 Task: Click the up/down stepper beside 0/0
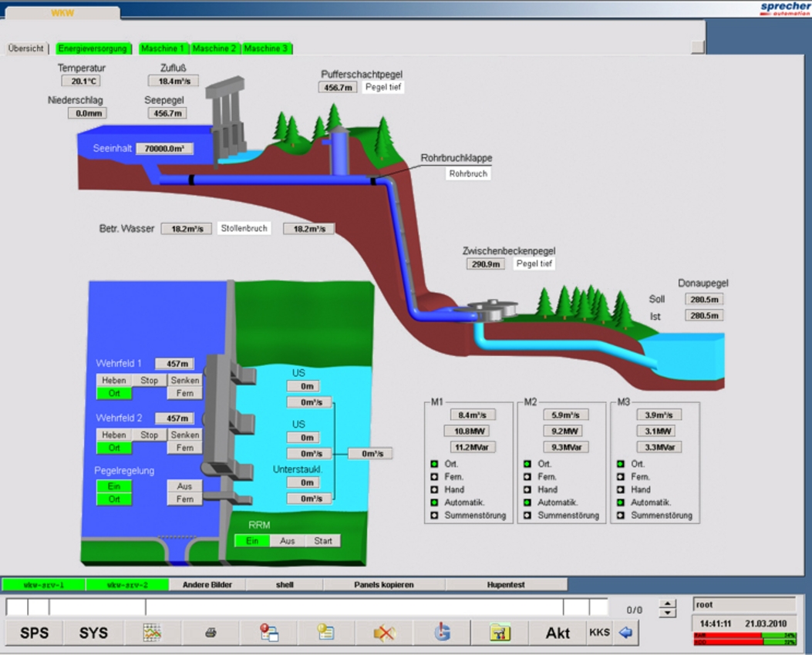[668, 609]
